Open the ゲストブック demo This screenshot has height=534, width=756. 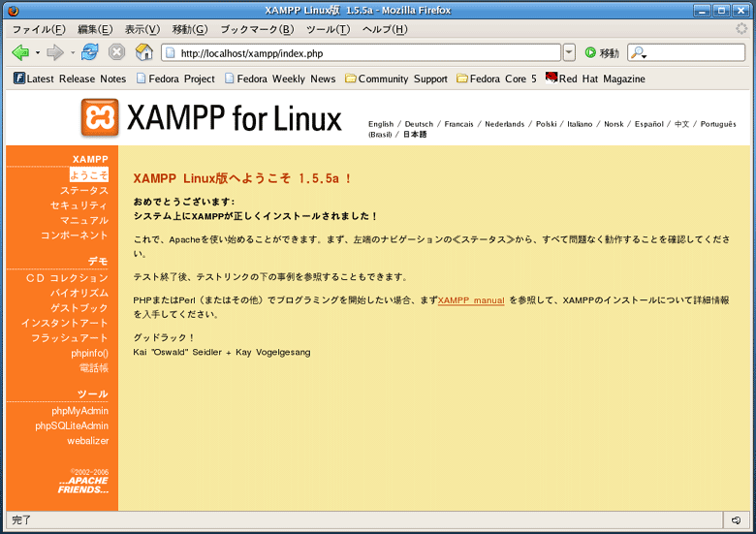point(79,308)
